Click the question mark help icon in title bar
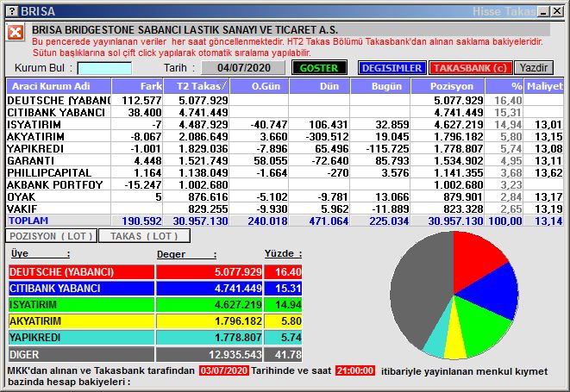 12,11
